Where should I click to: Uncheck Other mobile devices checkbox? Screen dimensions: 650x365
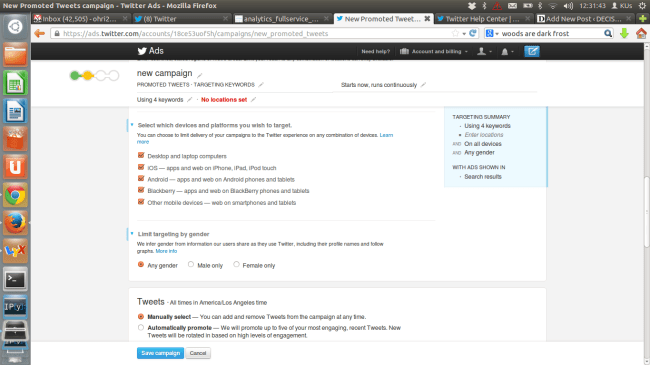(141, 202)
